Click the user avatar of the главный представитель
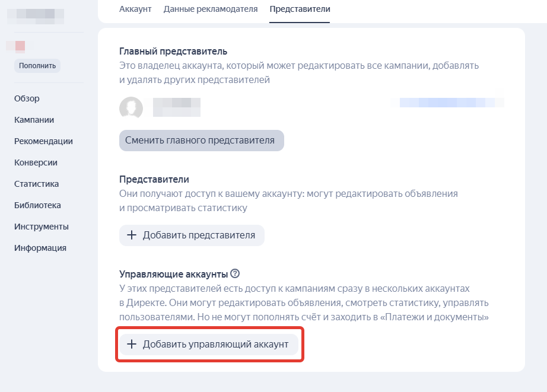 coord(131,109)
